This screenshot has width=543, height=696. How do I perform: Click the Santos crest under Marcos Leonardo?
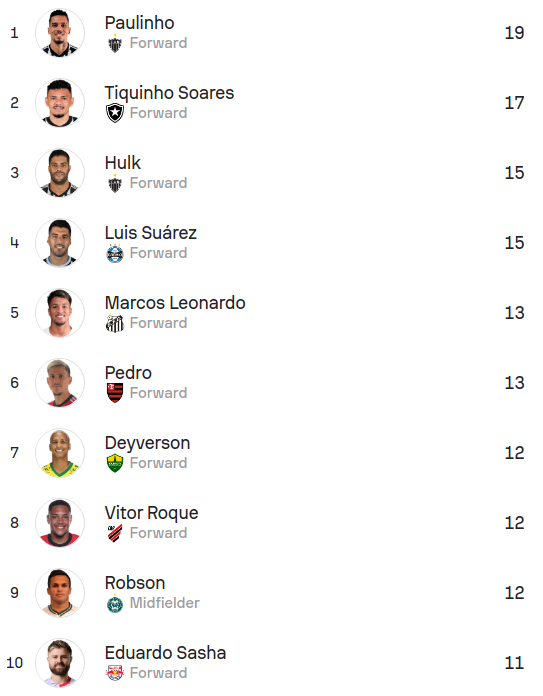pyautogui.click(x=115, y=323)
